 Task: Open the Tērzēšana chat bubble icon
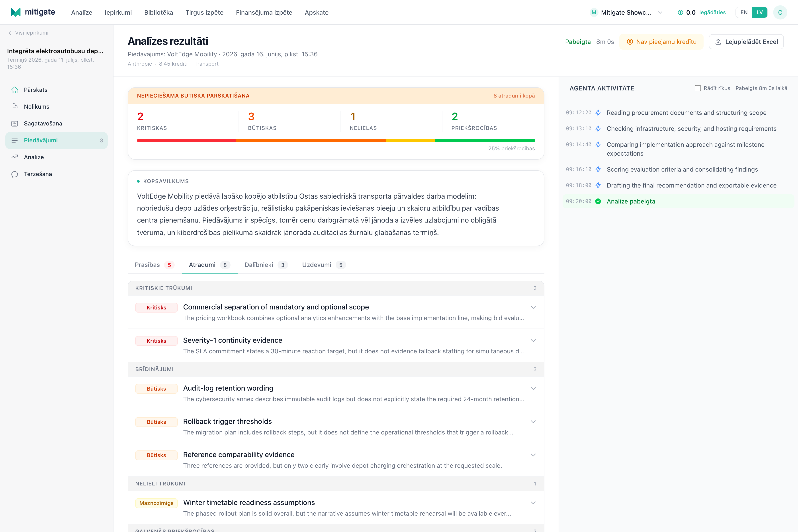(x=15, y=174)
